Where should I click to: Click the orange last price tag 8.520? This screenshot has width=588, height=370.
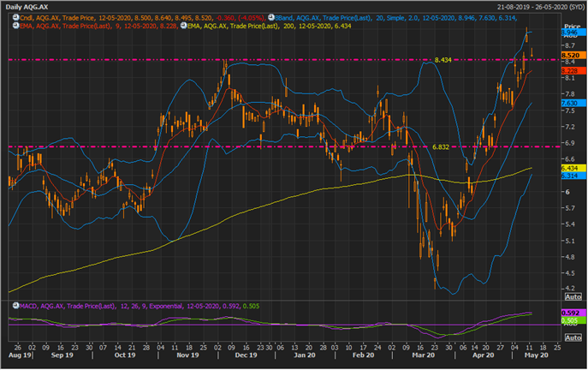point(573,55)
